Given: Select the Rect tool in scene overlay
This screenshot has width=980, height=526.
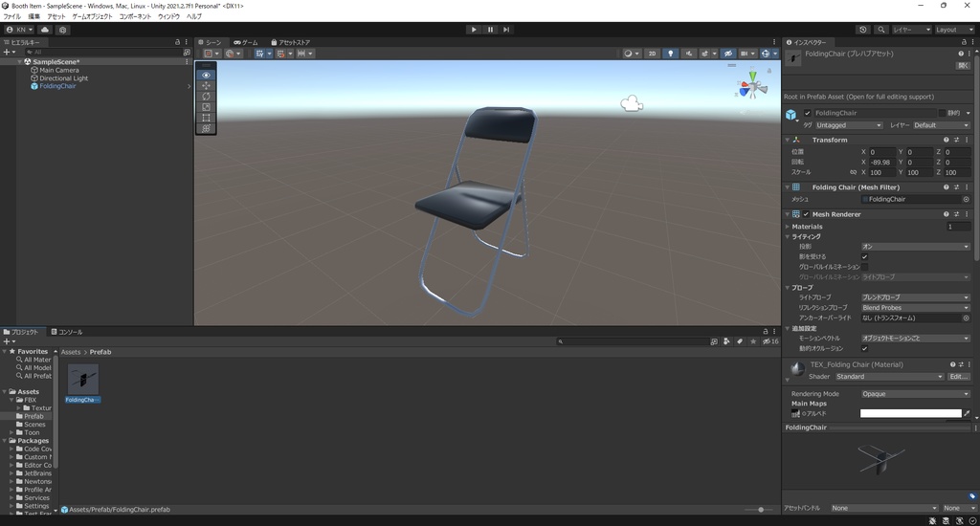Looking at the screenshot, I should click(x=207, y=118).
